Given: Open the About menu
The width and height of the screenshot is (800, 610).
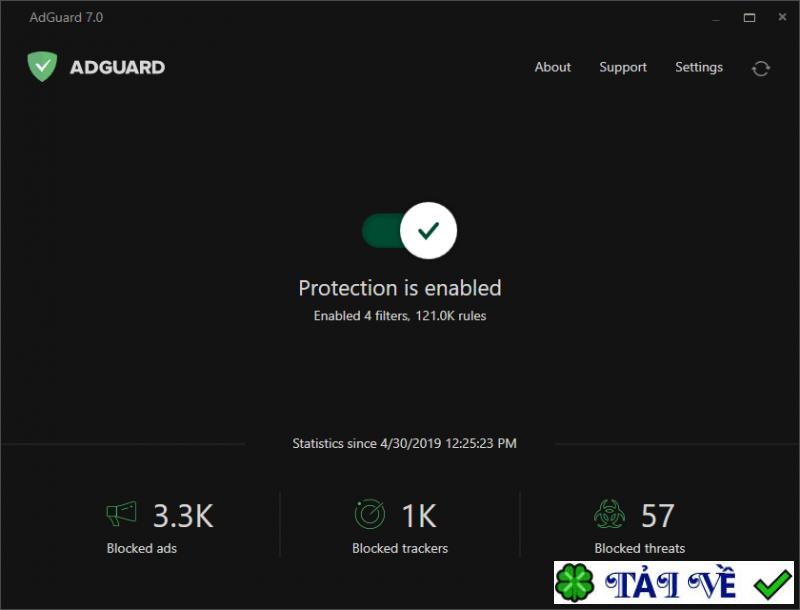Looking at the screenshot, I should point(553,67).
